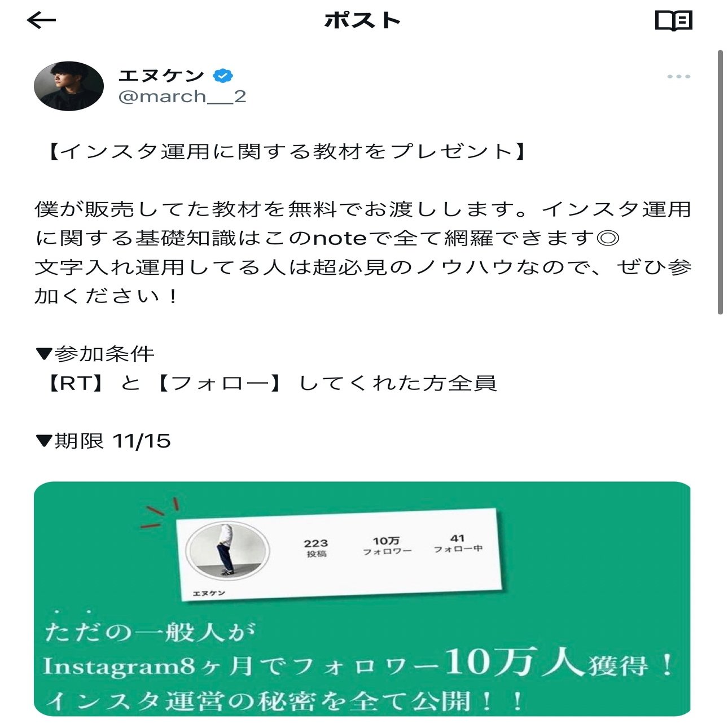Image resolution: width=728 pixels, height=728 pixels.
Task: Click the vertical scrollbar on the right edge
Action: coord(720,182)
